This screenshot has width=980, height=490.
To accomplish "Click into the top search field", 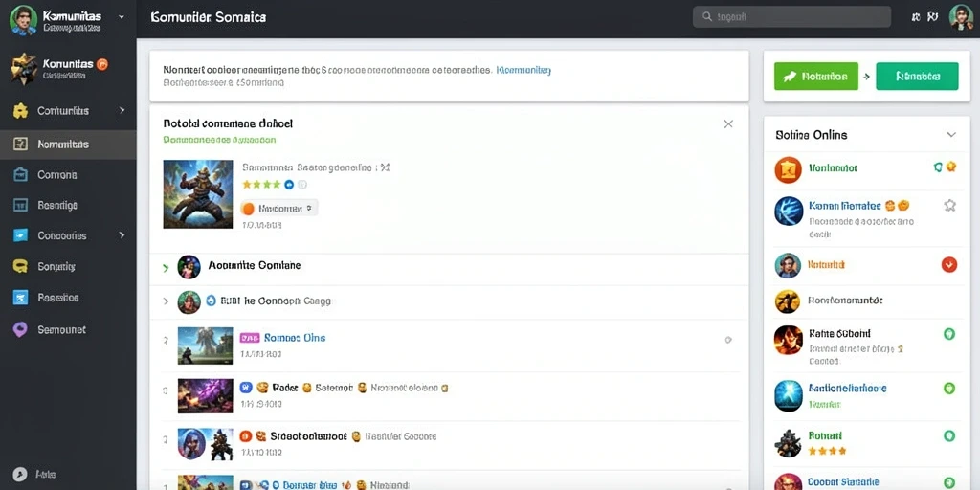I will 791,17.
